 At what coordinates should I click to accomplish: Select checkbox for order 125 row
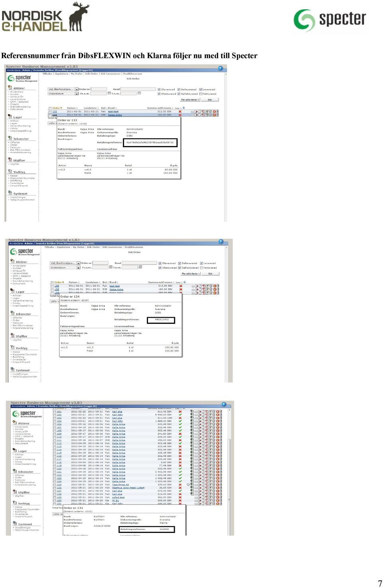55,485
